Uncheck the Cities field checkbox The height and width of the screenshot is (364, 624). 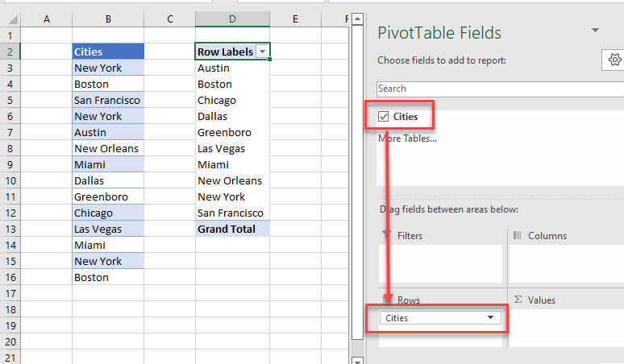click(384, 117)
